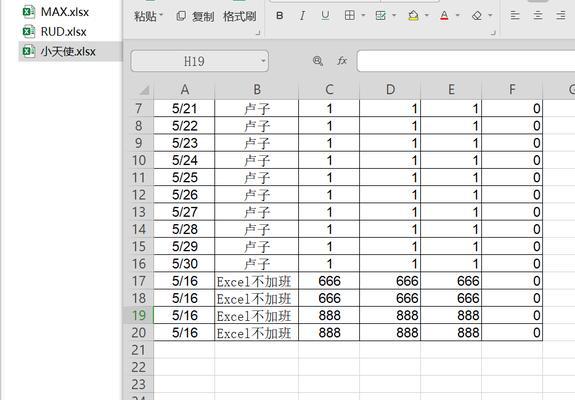Click the formula bar input field

466,61
